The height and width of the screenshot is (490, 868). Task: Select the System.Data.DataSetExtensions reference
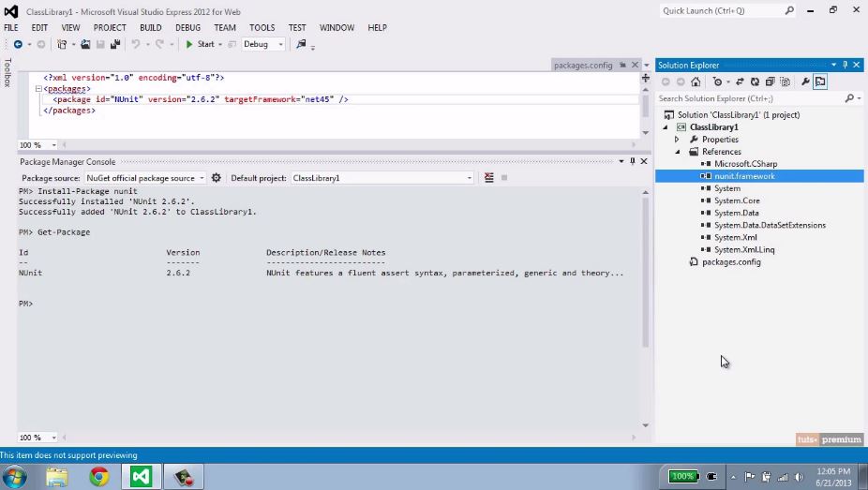770,225
